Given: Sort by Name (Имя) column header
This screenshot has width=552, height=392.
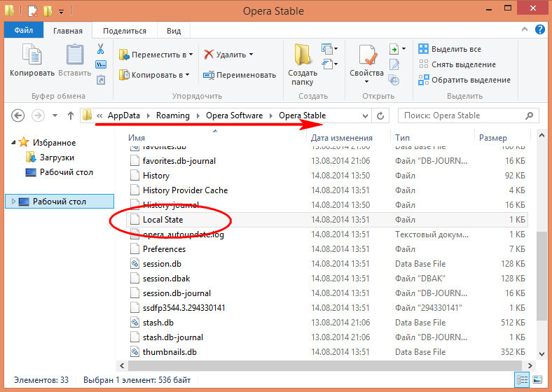Looking at the screenshot, I should (x=136, y=138).
